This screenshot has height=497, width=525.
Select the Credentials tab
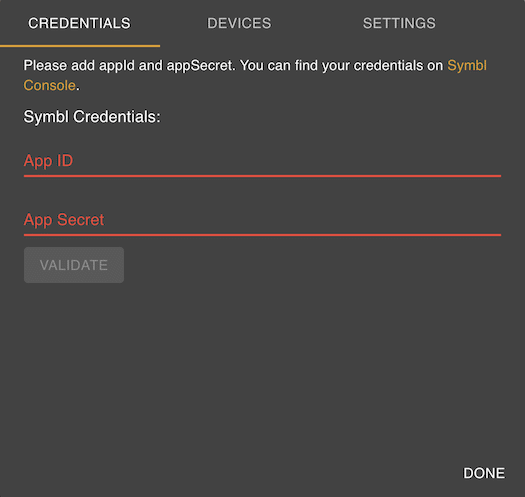click(79, 23)
